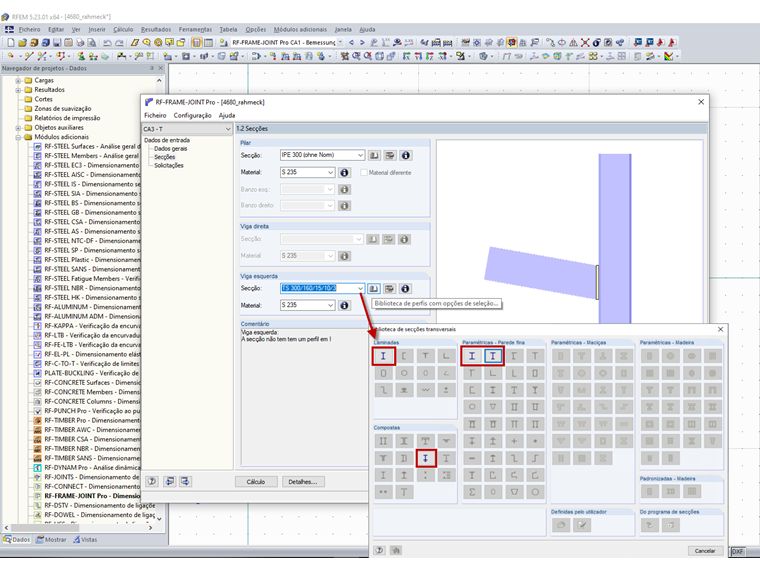Image resolution: width=760 pixels, height=570 pixels.
Task: Click the Detalhes... button
Action: (x=303, y=482)
